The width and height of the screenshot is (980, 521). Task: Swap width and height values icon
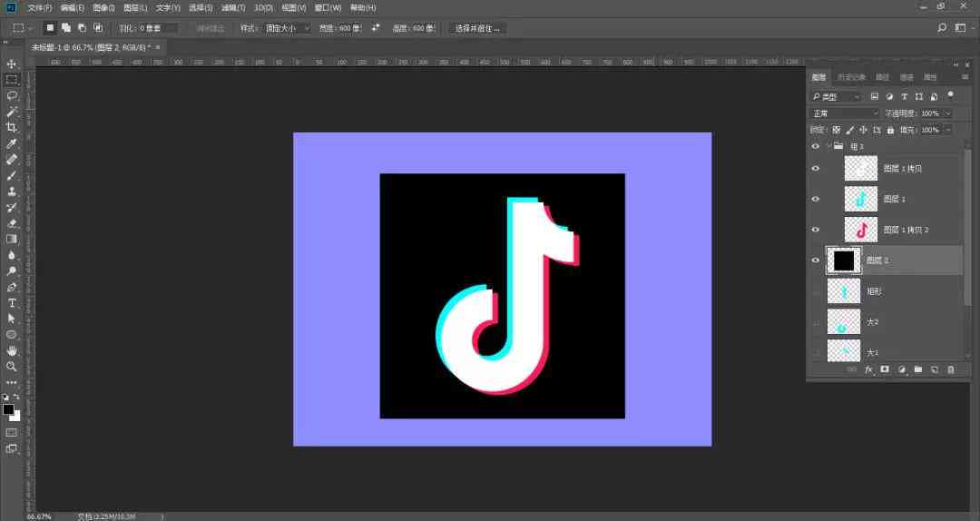point(375,28)
